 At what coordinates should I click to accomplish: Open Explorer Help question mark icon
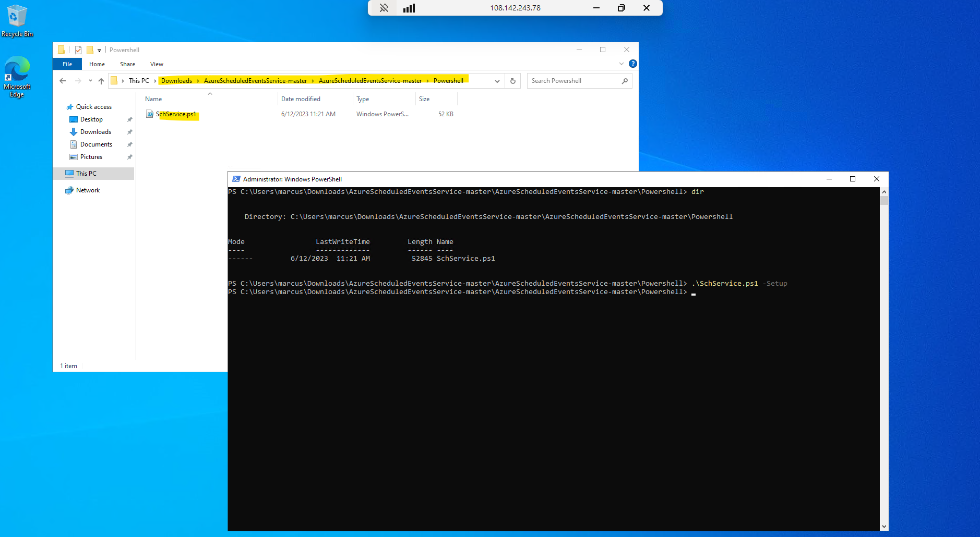633,64
